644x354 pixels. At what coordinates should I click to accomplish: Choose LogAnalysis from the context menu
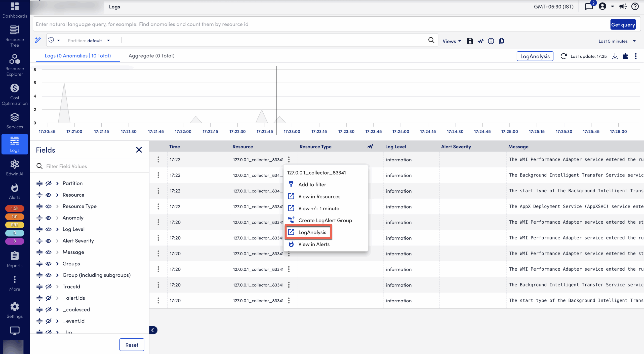[312, 232]
